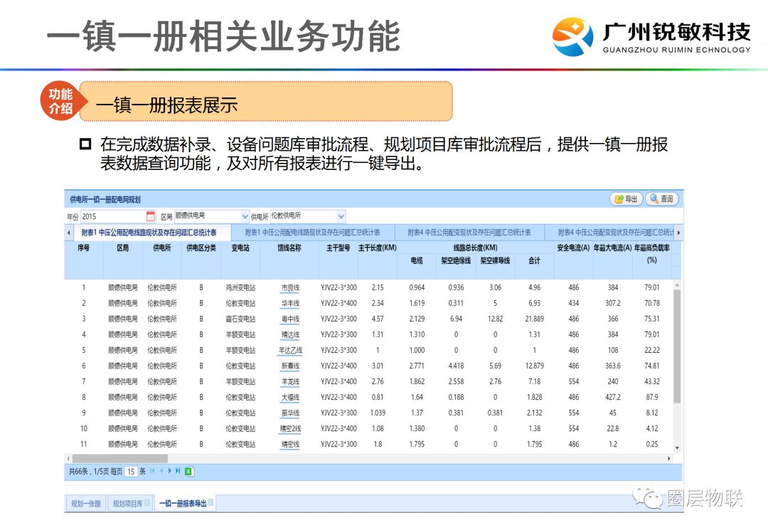Select the 鸡洲变电站 cell in row 1
Screen dimensions: 768x532
pos(240,287)
